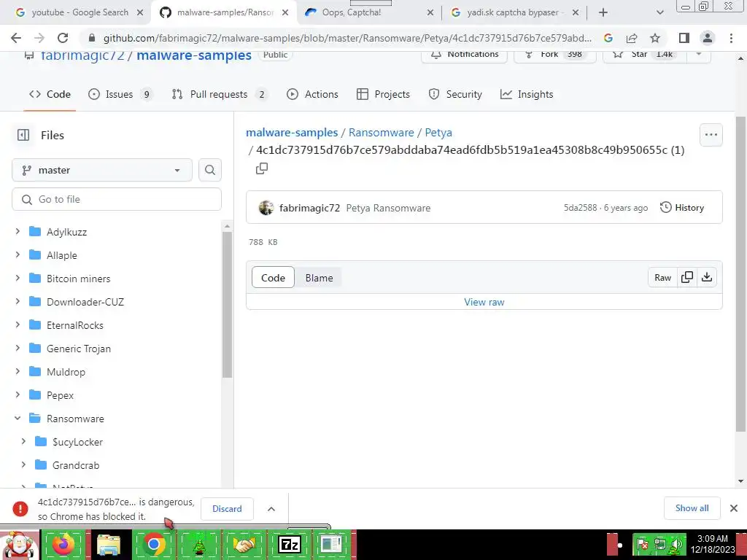This screenshot has width=747, height=560.
Task: Open the tab search chevron
Action: click(659, 12)
